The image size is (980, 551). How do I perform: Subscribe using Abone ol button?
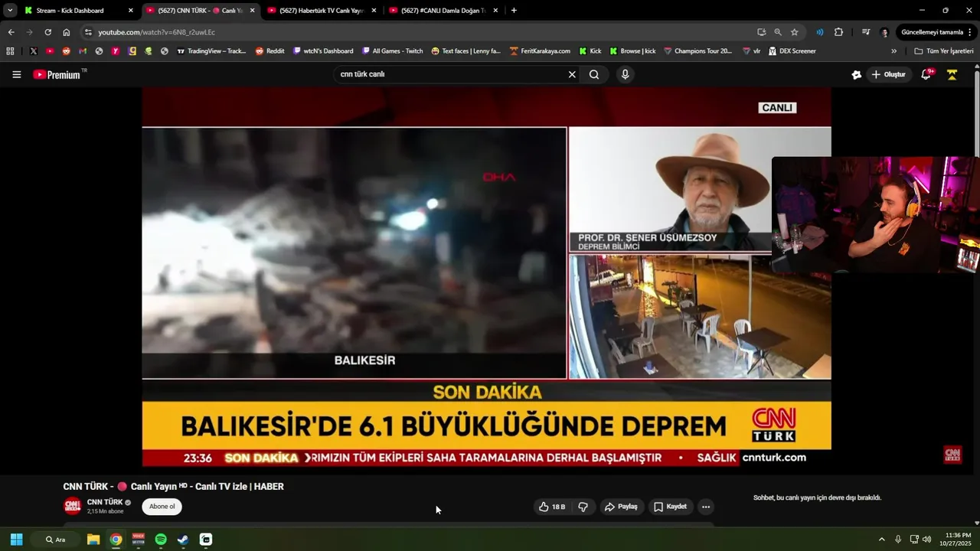point(162,507)
